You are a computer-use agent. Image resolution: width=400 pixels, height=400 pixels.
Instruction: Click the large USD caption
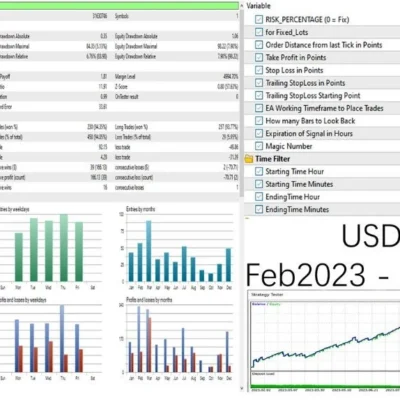tap(371, 236)
